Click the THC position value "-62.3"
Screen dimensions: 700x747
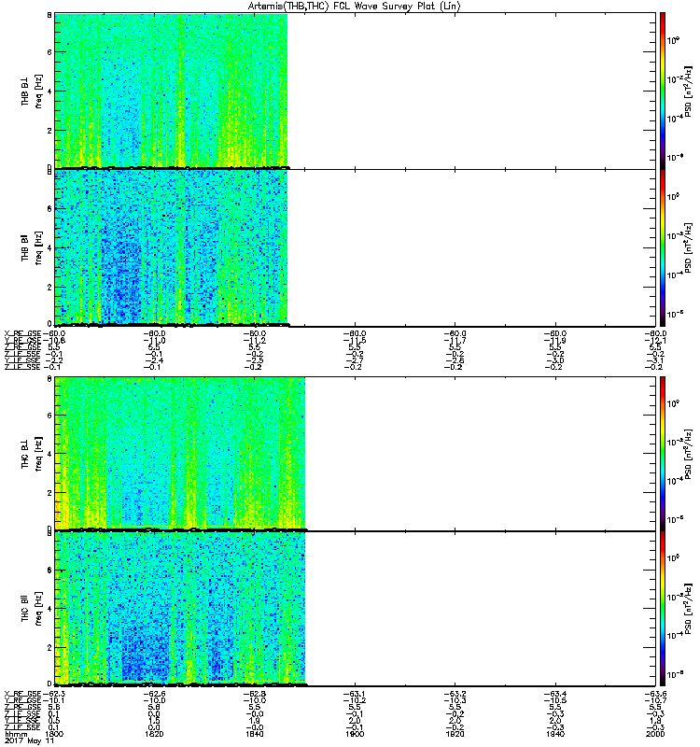pyautogui.click(x=54, y=694)
